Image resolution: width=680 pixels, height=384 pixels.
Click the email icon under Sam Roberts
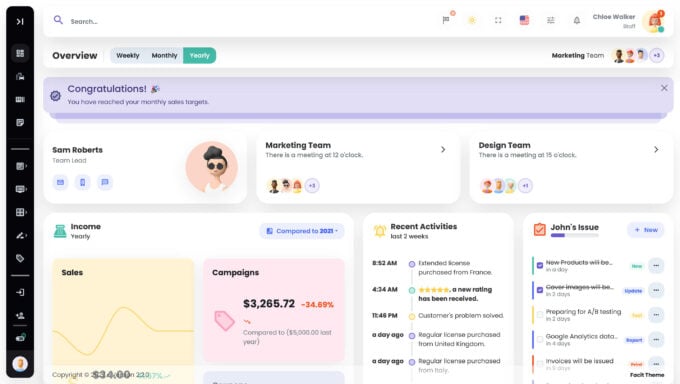(x=60, y=182)
